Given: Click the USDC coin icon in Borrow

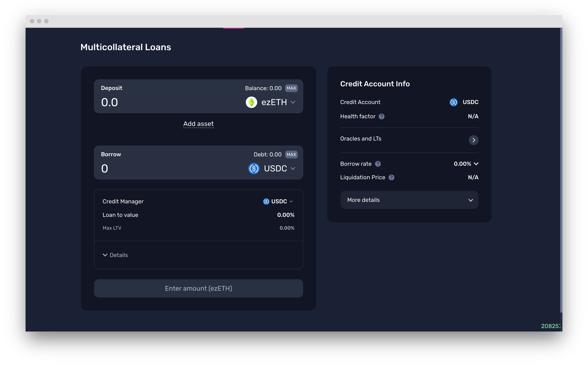Looking at the screenshot, I should point(254,168).
